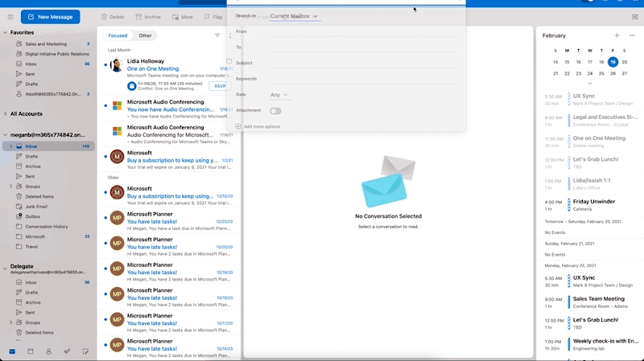
Task: Click the Archive toolbar button
Action: [x=148, y=17]
